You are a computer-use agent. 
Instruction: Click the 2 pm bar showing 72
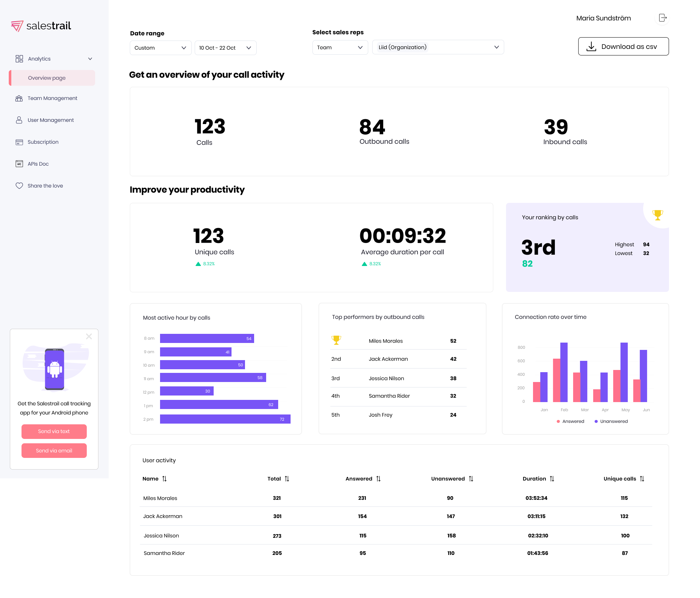click(225, 419)
